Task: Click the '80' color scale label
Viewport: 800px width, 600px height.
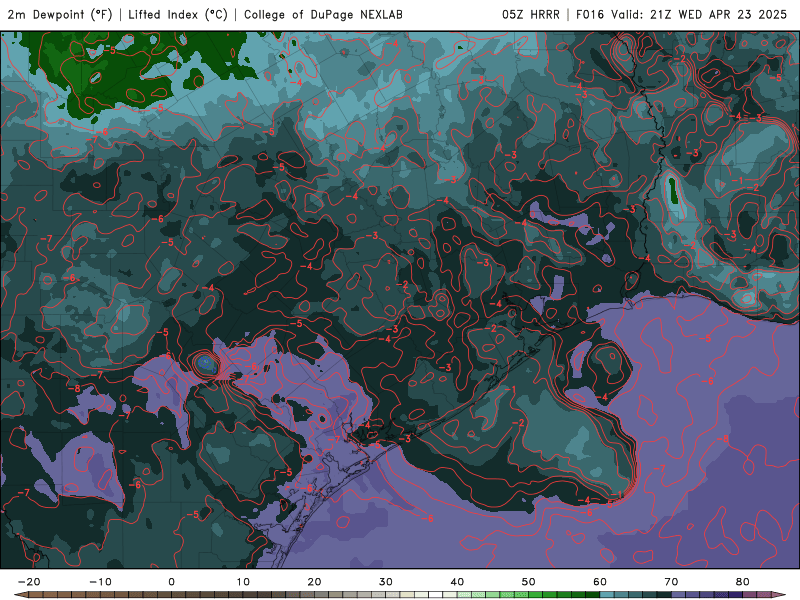Action: 743,582
